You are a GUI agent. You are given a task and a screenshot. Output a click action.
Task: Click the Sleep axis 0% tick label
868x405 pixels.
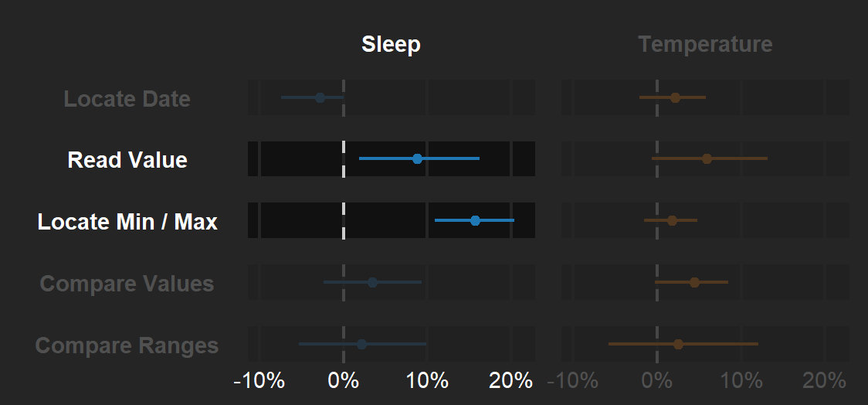click(x=344, y=381)
